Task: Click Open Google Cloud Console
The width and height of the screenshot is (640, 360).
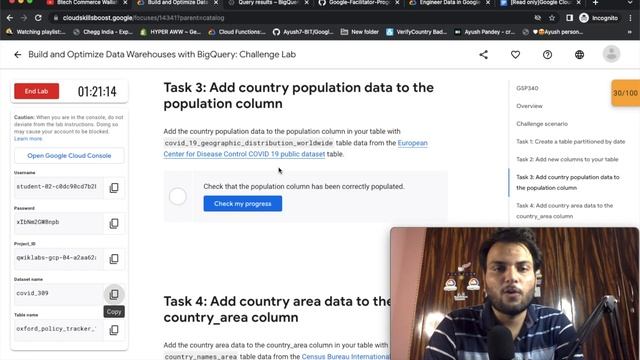Action: (x=69, y=156)
